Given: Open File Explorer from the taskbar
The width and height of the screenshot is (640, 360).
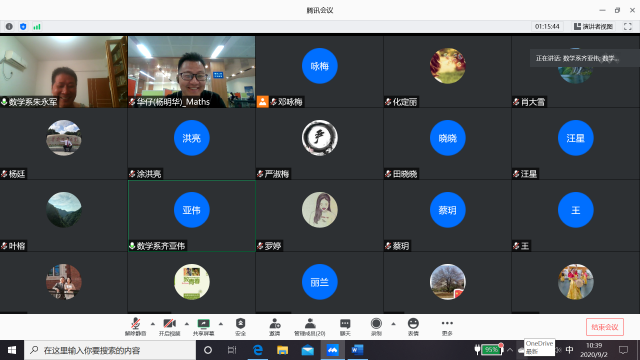Looking at the screenshot, I should coord(282,350).
